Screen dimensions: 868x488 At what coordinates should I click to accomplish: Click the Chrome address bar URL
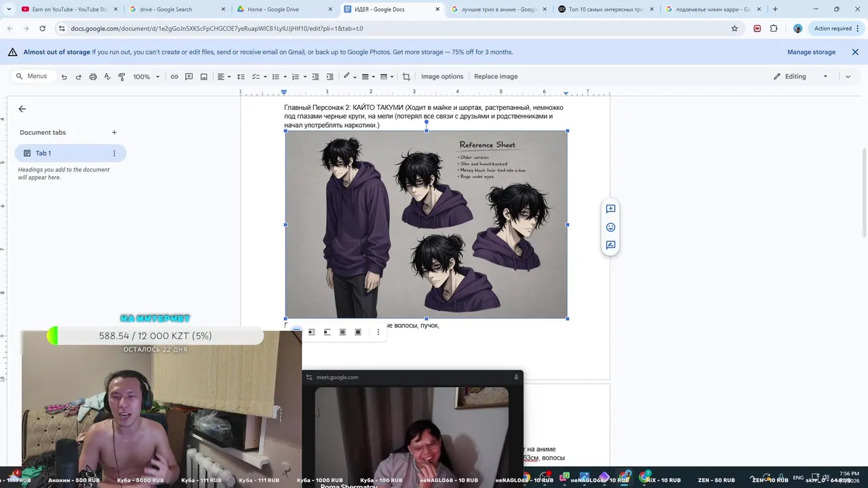click(x=217, y=28)
